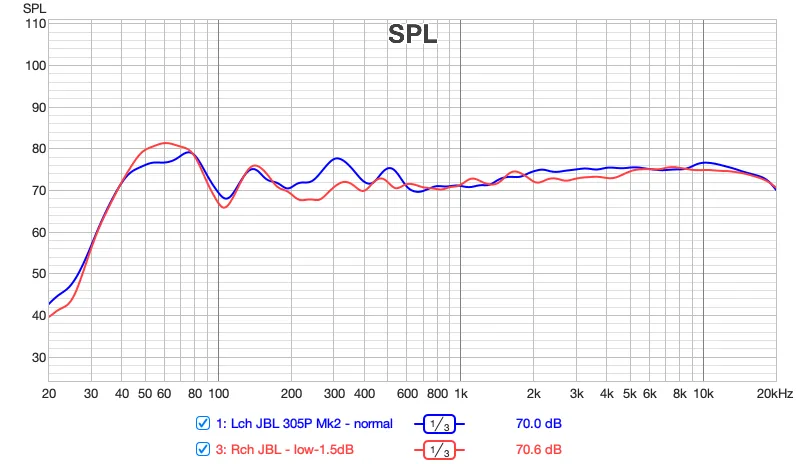Image resolution: width=800 pixels, height=464 pixels.
Task: Click the 30 SPL axis value
Action: (x=39, y=357)
